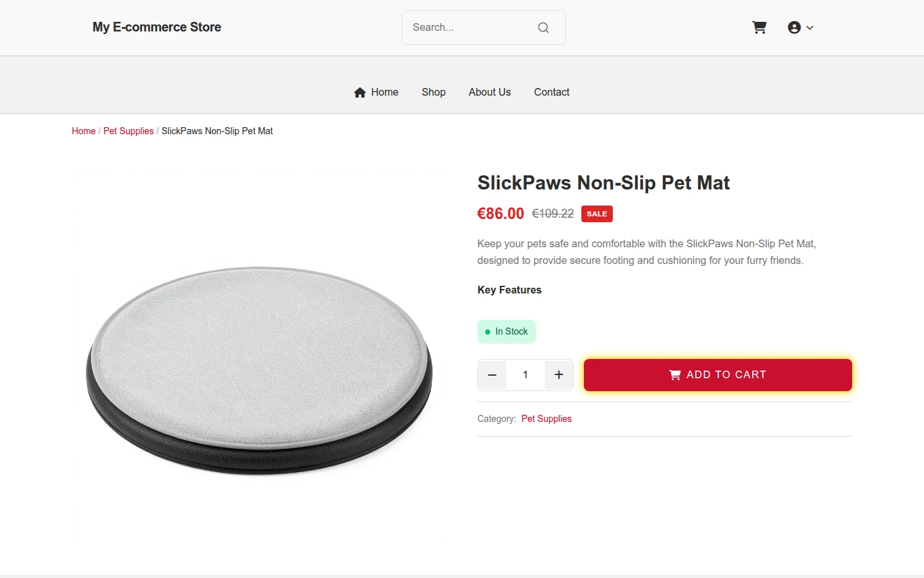Viewport: 924px width, 578px height.
Task: Open the shopping cart icon in header
Action: (759, 28)
